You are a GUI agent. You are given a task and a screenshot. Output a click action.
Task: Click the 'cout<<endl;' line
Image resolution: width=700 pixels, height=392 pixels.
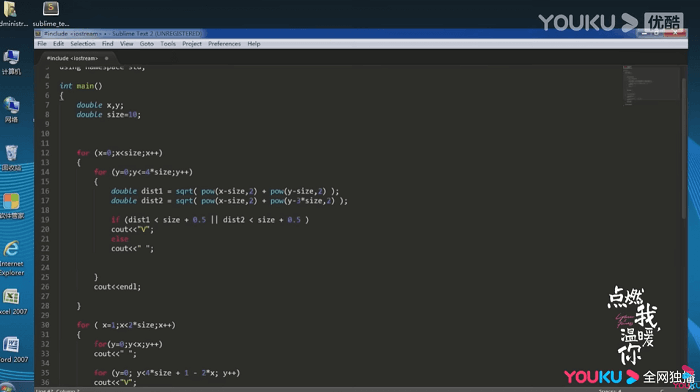tap(117, 287)
